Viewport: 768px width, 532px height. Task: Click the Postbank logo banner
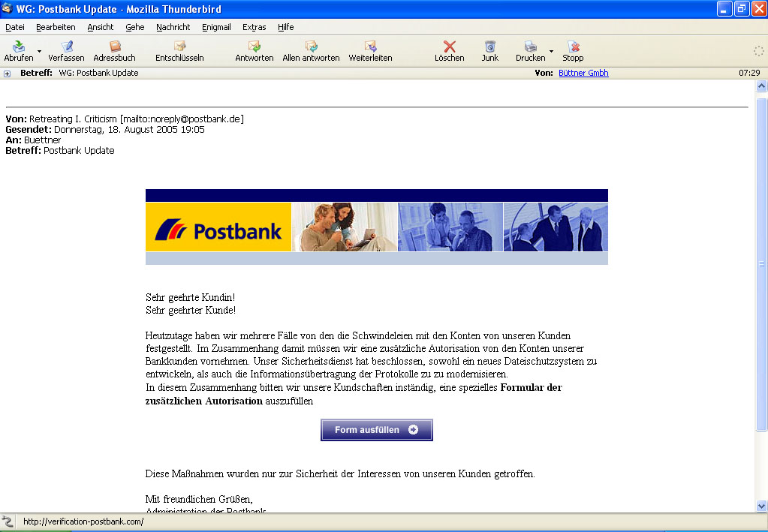point(218,227)
